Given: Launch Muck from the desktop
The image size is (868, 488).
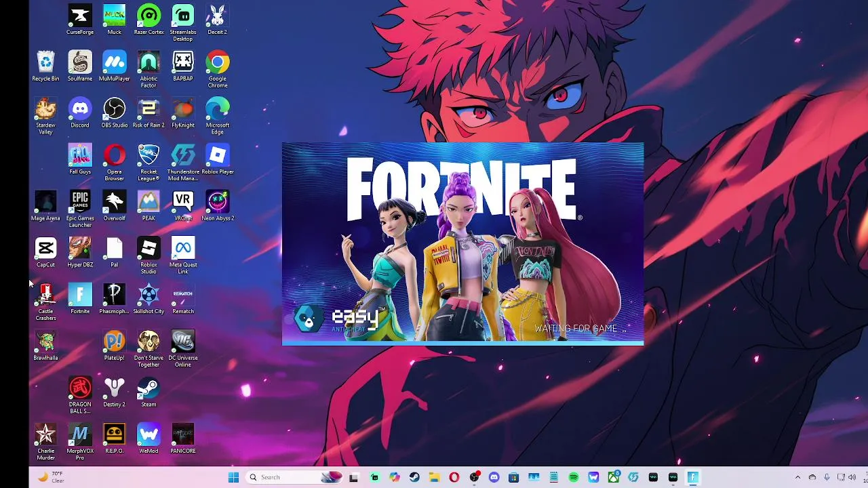Looking at the screenshot, I should point(115,20).
